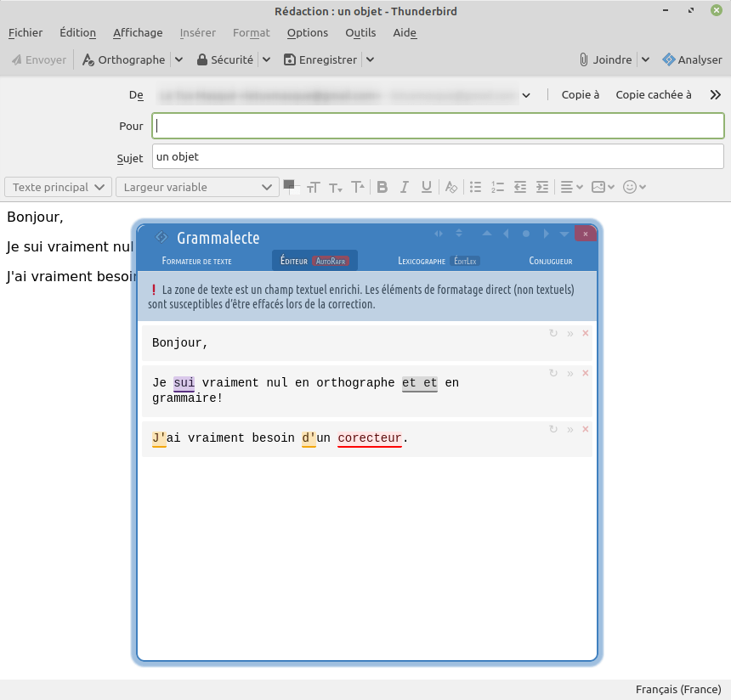Add a Copie à field
The image size is (731, 700).
pos(580,94)
